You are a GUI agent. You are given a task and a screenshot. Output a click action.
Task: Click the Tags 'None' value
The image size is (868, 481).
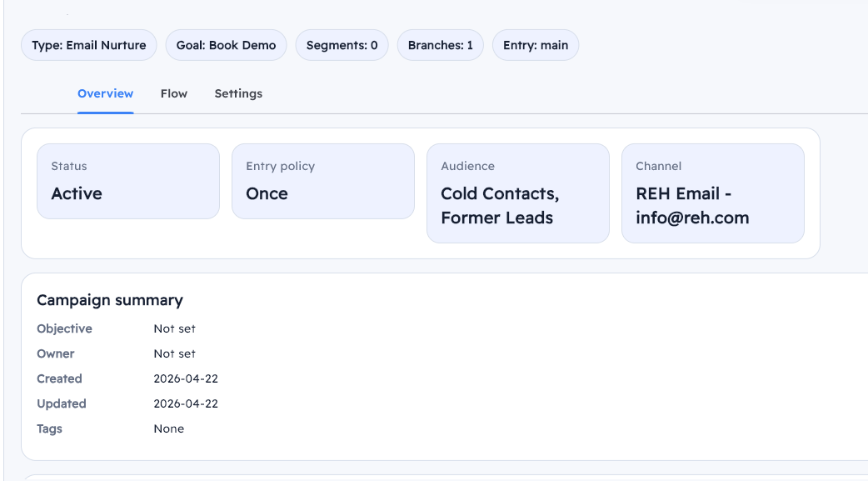click(x=169, y=428)
